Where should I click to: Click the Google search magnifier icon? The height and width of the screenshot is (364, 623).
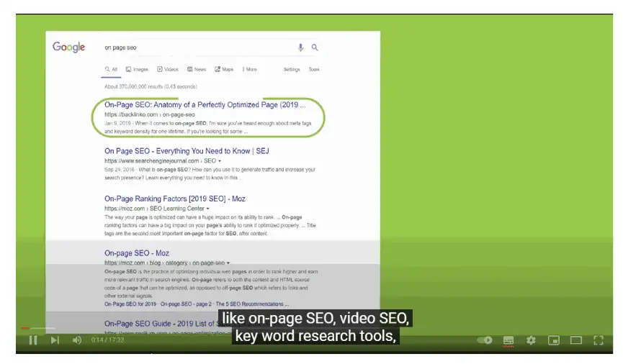315,47
